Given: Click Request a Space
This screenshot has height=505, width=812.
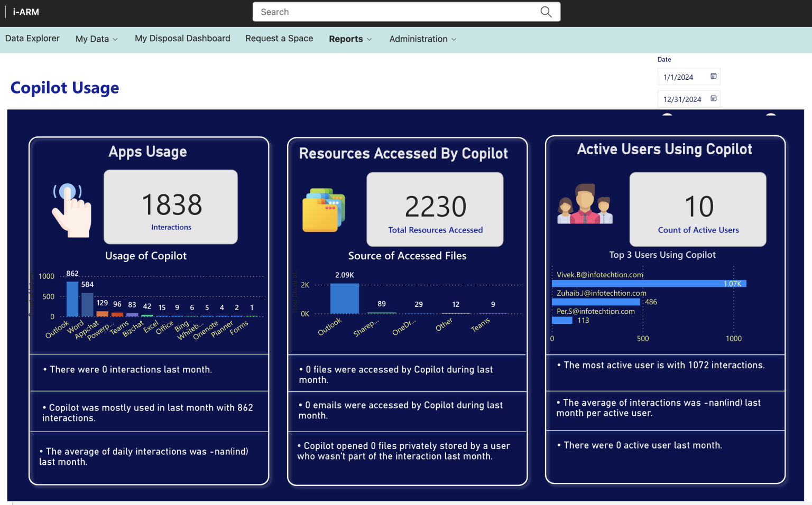Looking at the screenshot, I should coord(279,38).
